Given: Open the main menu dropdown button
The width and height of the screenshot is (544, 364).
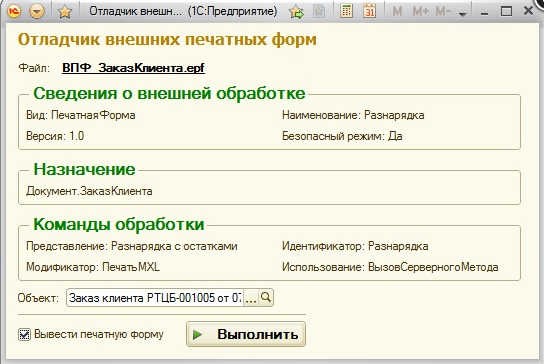Looking at the screenshot, I should click(x=37, y=11).
